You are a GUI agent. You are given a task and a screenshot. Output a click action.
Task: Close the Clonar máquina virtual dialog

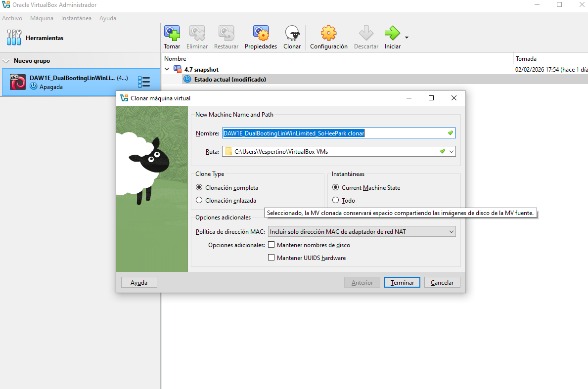point(454,98)
